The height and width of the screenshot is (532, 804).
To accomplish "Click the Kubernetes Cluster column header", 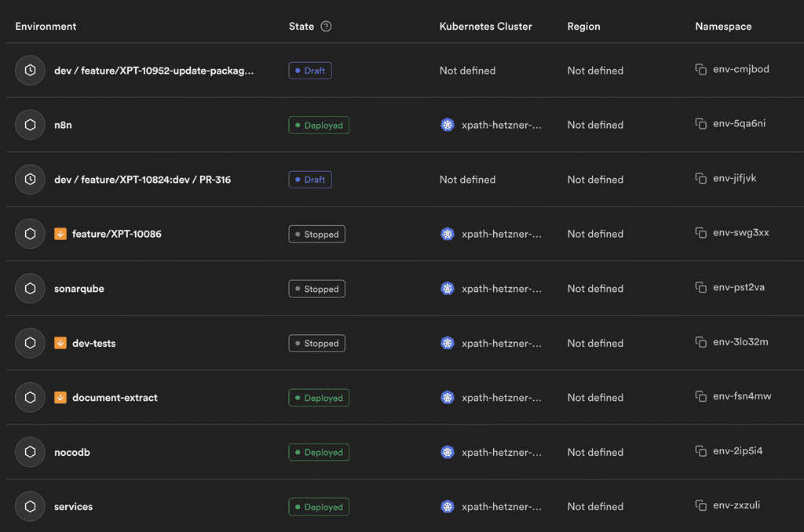I will coord(485,27).
